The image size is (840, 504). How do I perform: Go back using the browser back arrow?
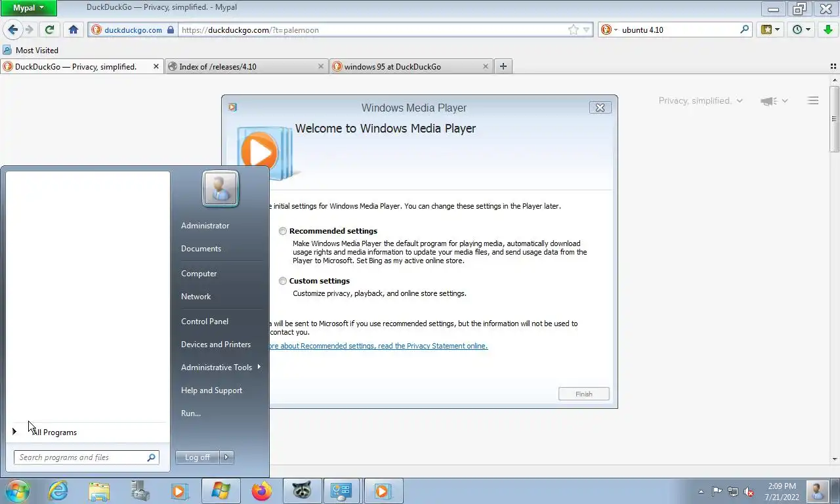tap(12, 30)
